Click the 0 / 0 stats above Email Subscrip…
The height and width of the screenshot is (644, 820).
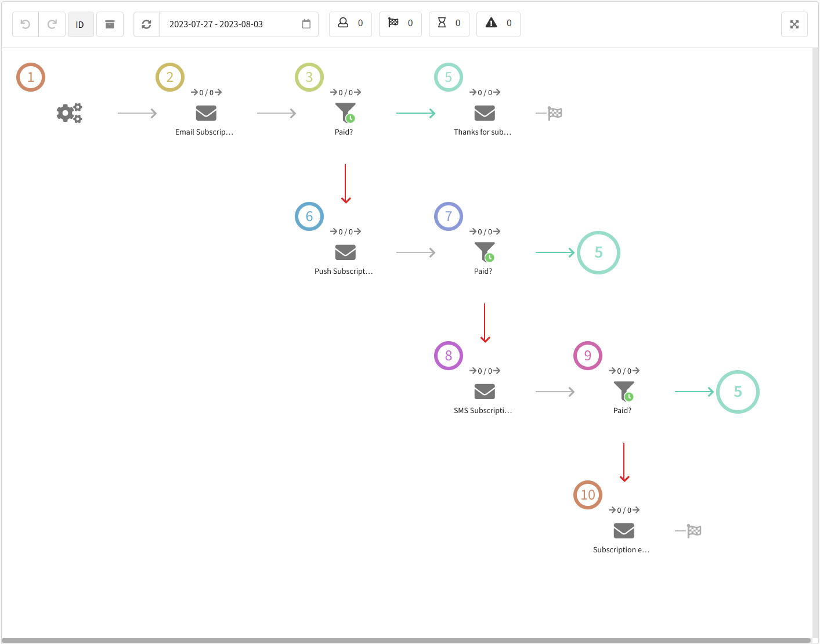pos(207,92)
